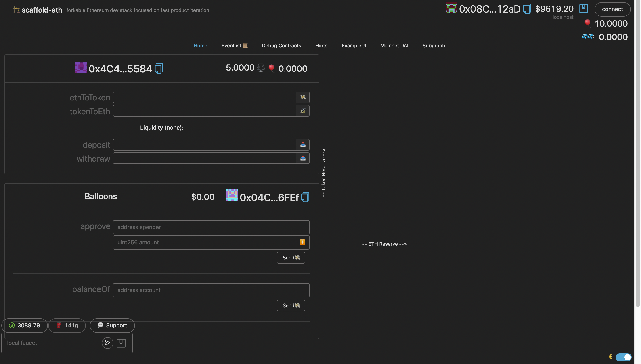Open the faucet wallet icon
The width and height of the screenshot is (641, 364).
point(121,343)
